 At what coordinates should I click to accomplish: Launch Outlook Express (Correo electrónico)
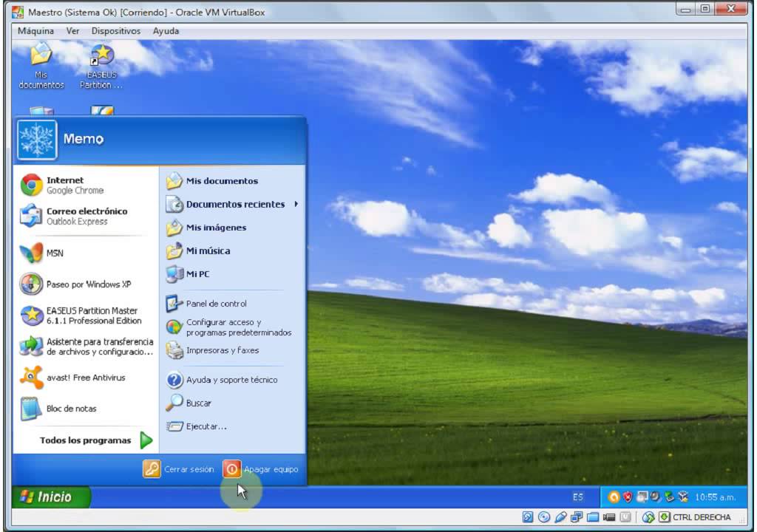pos(86,216)
